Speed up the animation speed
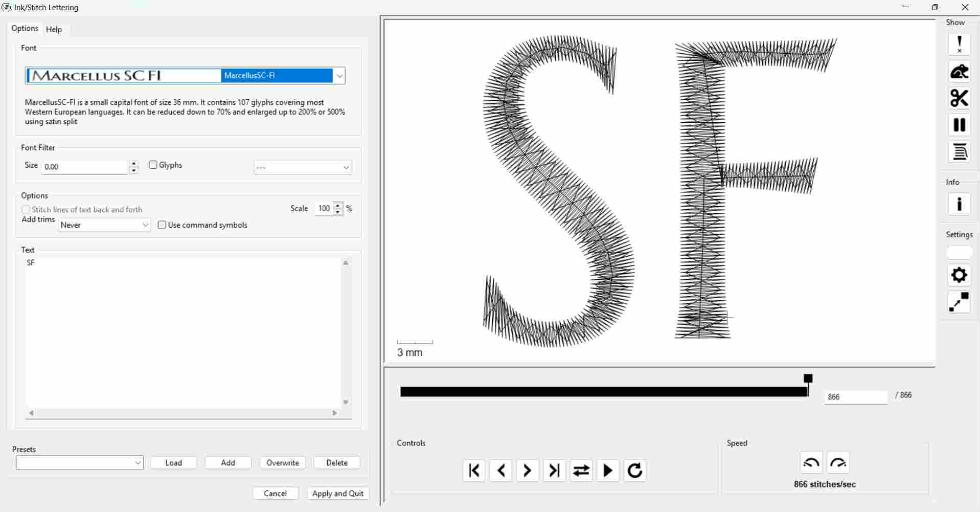The width and height of the screenshot is (980, 512). pyautogui.click(x=838, y=462)
